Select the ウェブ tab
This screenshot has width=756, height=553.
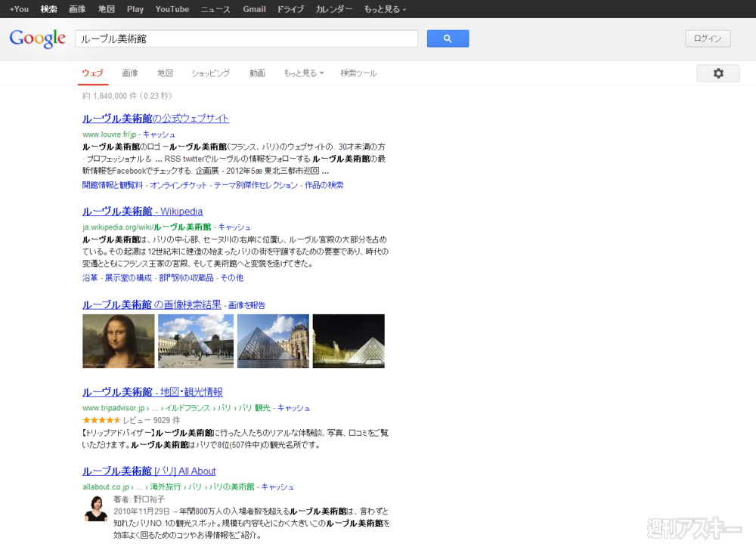(92, 73)
